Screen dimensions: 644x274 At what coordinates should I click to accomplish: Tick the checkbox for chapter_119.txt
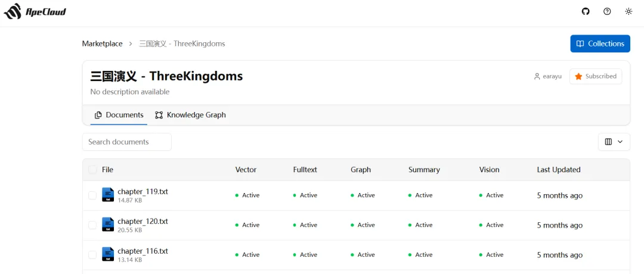pyautogui.click(x=92, y=195)
